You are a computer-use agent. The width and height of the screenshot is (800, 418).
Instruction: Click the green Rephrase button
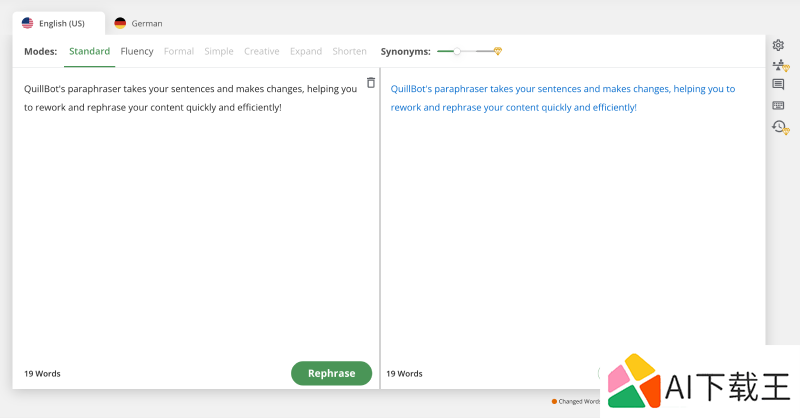click(332, 373)
